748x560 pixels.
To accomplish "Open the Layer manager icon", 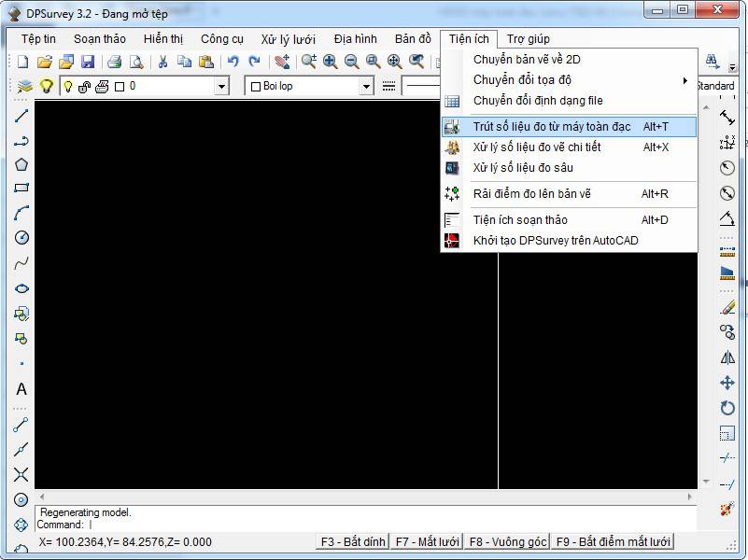I will point(24,86).
